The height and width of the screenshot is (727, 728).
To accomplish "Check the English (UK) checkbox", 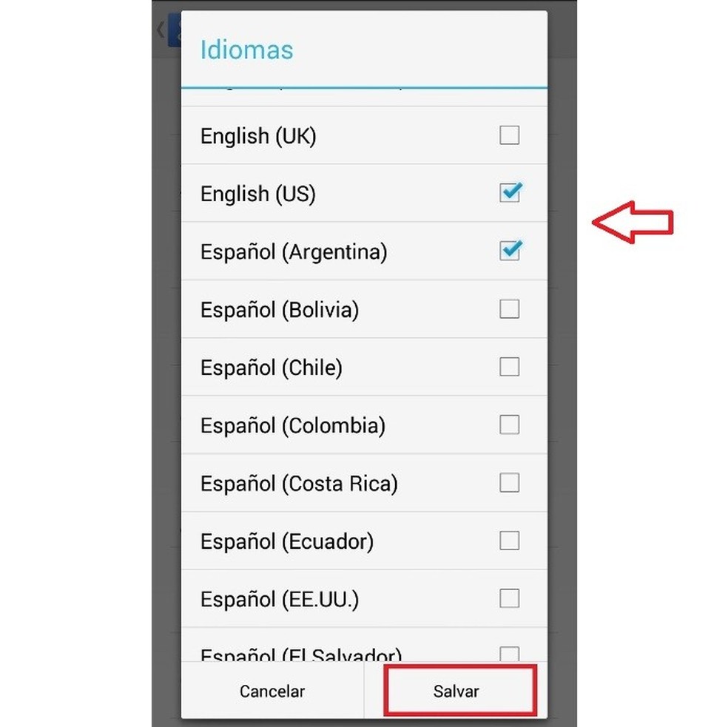I will coord(510,135).
